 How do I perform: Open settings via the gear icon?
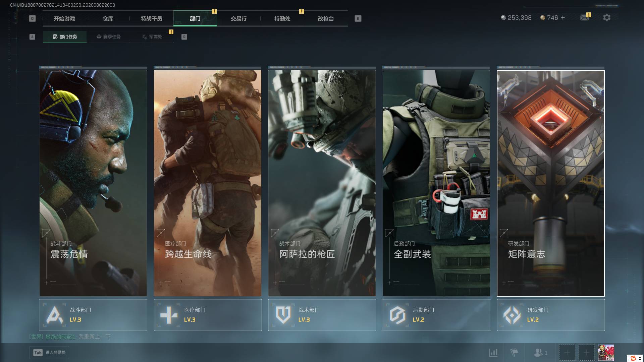click(607, 18)
